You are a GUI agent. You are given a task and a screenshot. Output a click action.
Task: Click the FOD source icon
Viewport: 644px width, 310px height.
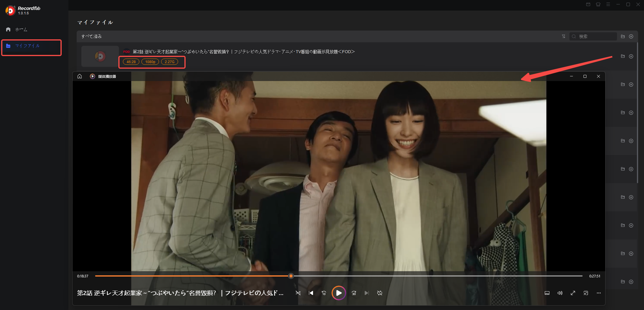[x=127, y=52]
